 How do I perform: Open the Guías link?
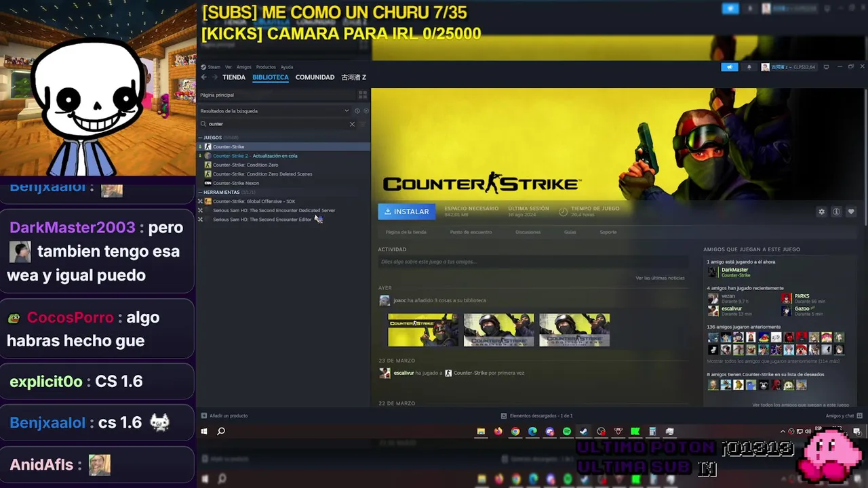pyautogui.click(x=570, y=232)
